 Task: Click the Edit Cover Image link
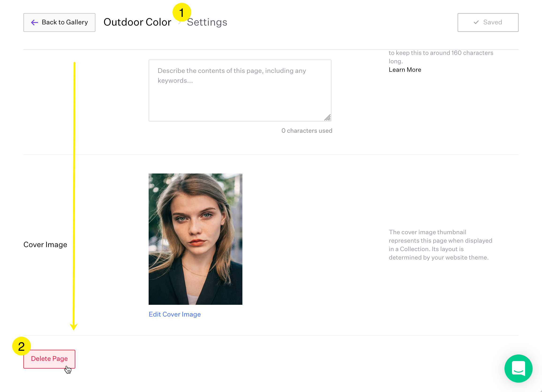pyautogui.click(x=175, y=314)
